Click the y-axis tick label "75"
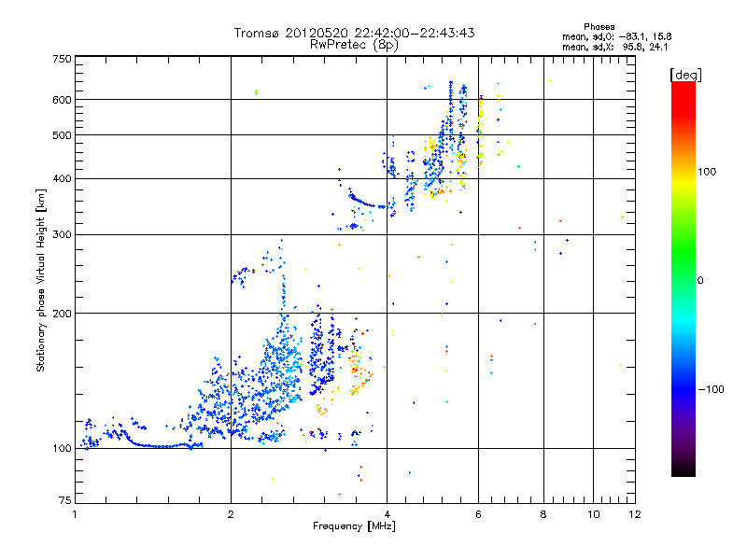The height and width of the screenshot is (560, 747). (x=65, y=500)
